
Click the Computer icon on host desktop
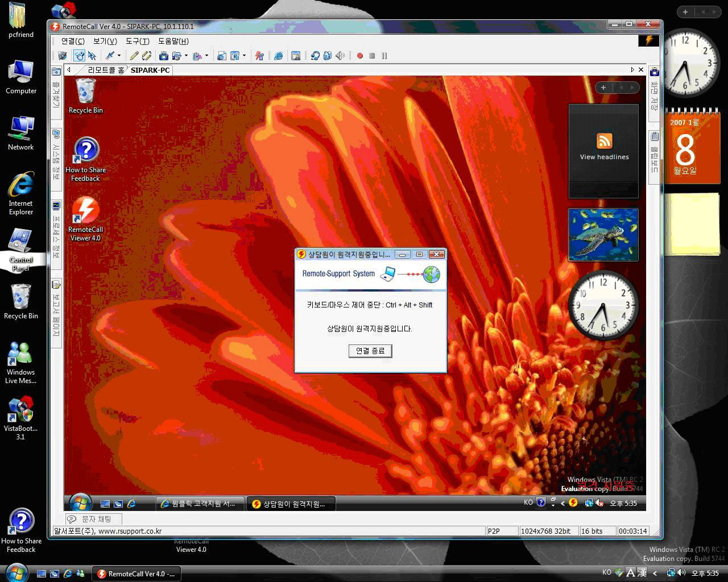(x=21, y=76)
